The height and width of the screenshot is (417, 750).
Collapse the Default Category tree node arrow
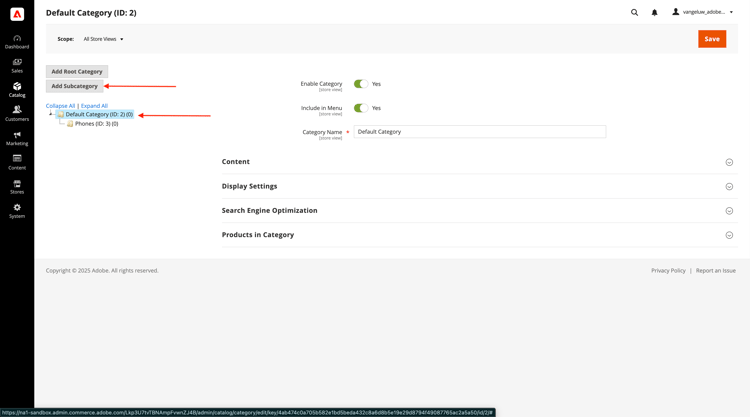[x=51, y=114]
